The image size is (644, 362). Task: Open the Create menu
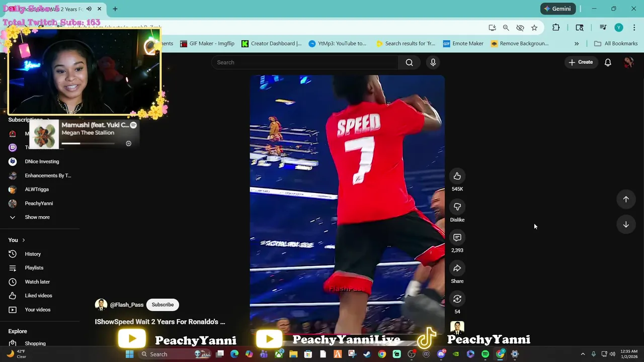tap(581, 62)
